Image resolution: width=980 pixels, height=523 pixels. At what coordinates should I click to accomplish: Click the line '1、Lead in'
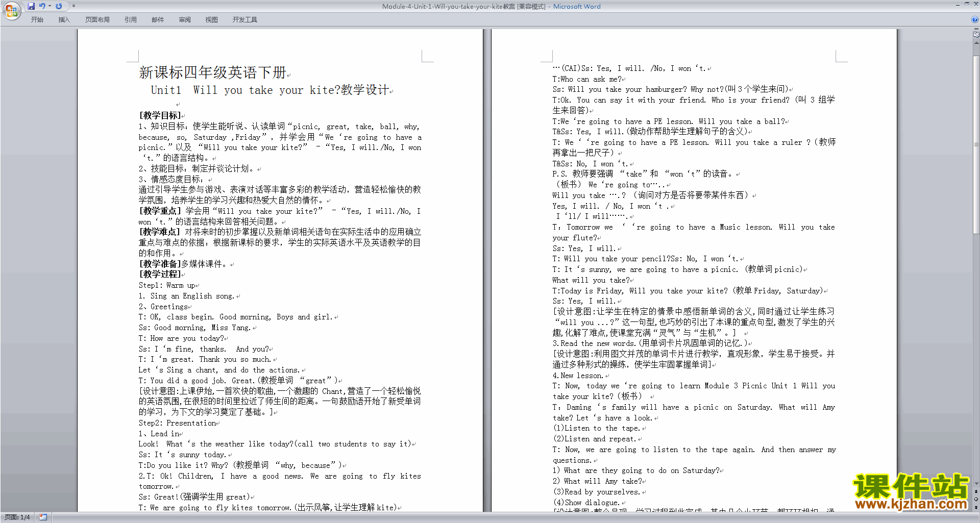click(x=159, y=434)
